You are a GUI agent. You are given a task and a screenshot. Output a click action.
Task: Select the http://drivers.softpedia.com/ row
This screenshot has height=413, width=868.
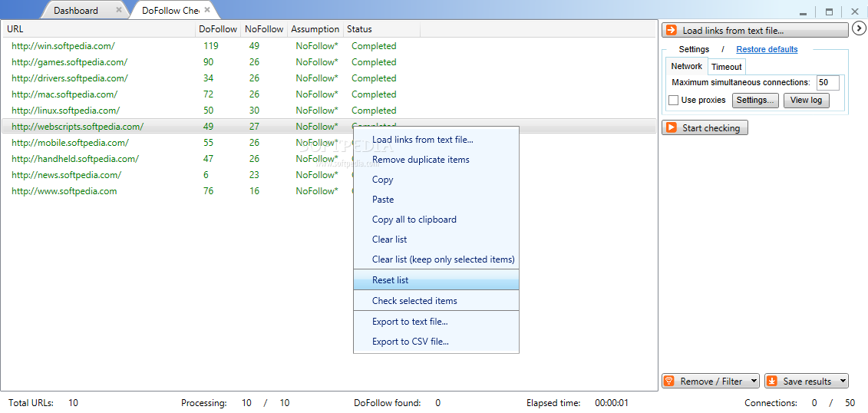coord(328,78)
